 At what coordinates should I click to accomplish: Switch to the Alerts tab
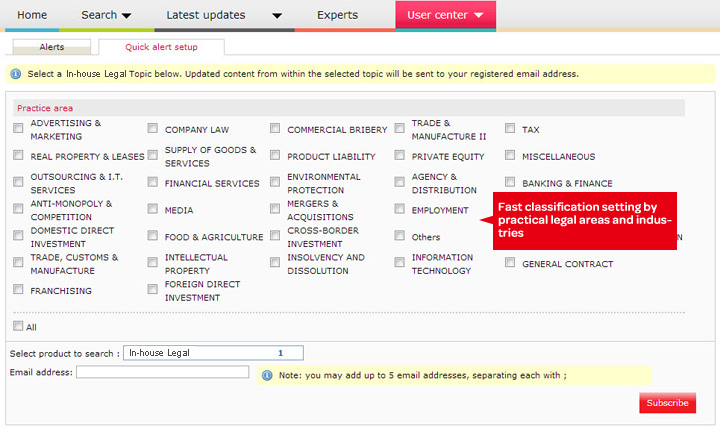click(51, 47)
